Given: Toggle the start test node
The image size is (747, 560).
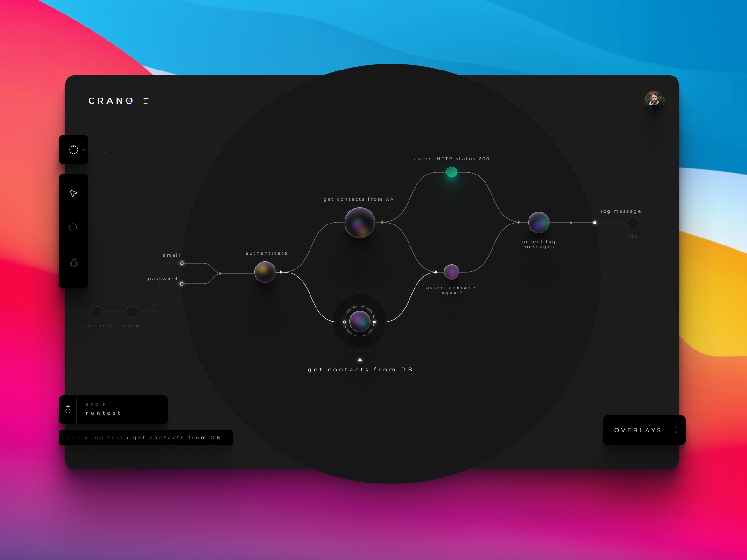Looking at the screenshot, I should click(98, 312).
